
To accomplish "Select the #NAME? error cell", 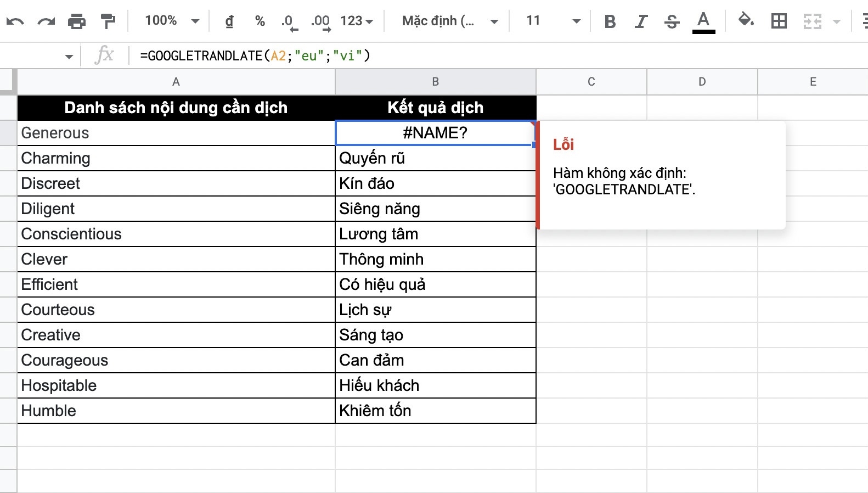I will pos(436,133).
